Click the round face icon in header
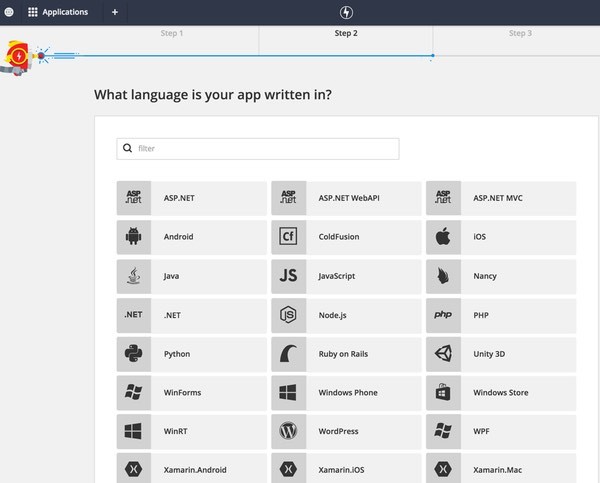The width and height of the screenshot is (600, 483). (x=9, y=12)
